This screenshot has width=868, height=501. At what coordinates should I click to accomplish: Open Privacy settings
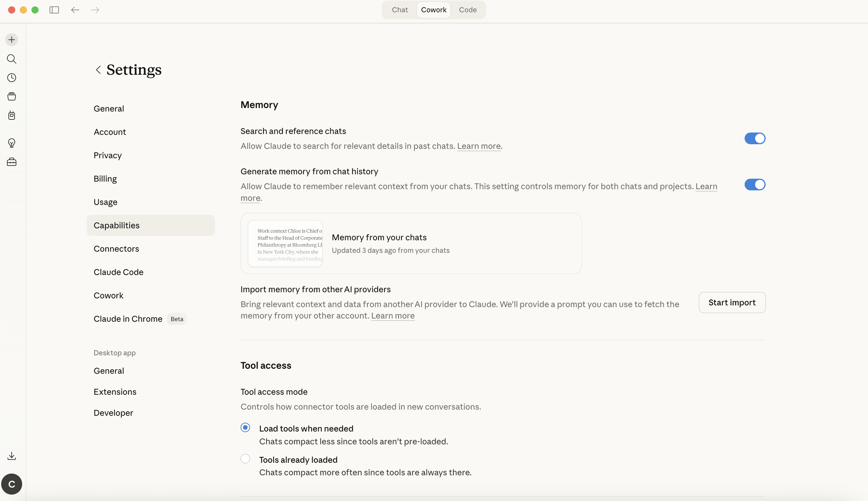click(x=151, y=156)
